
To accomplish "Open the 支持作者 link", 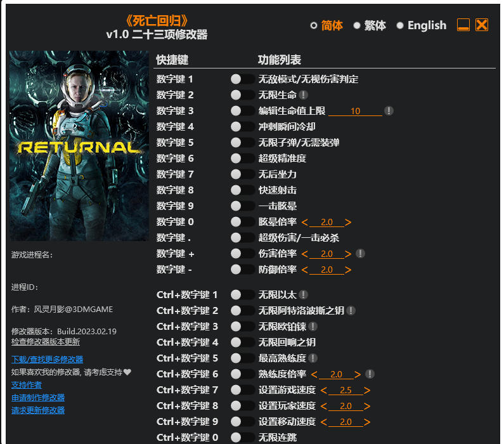I will [27, 385].
